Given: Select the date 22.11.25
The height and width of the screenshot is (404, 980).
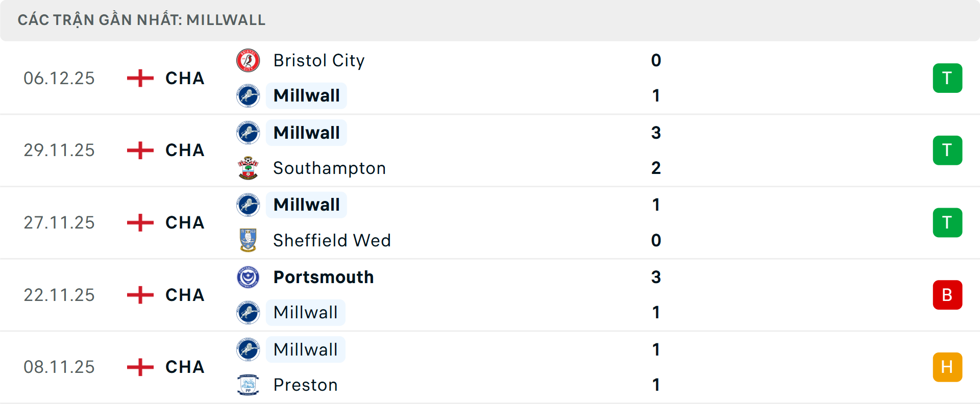Looking at the screenshot, I should point(59,295).
